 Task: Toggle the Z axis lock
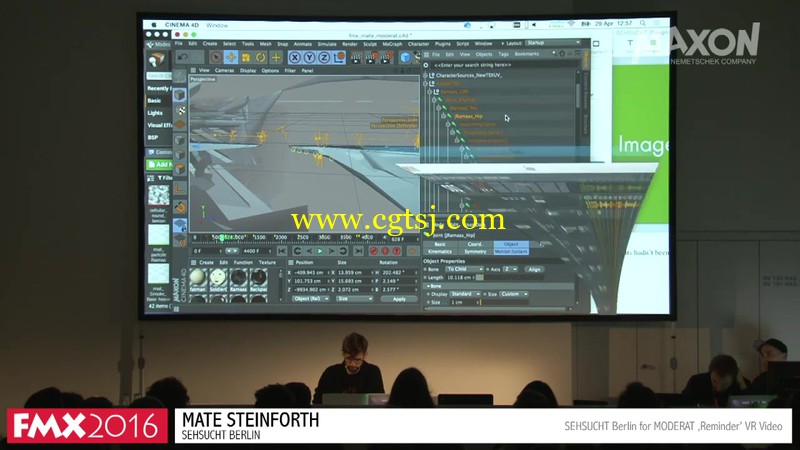323,58
